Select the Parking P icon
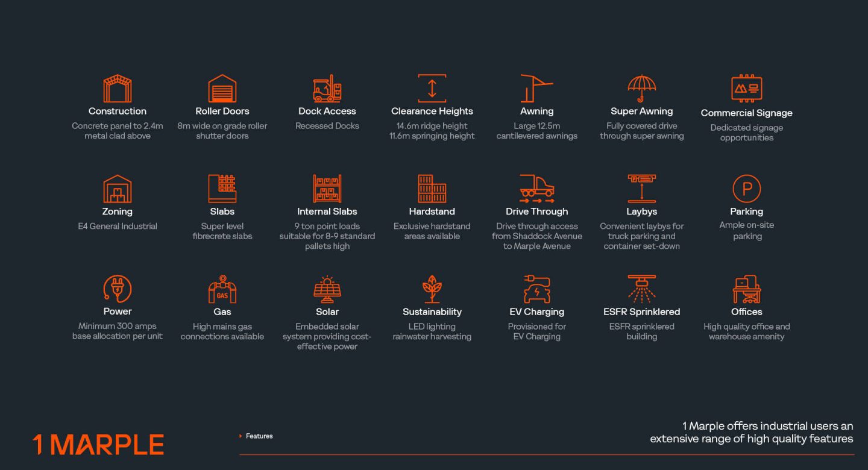868x470 pixels. point(747,189)
